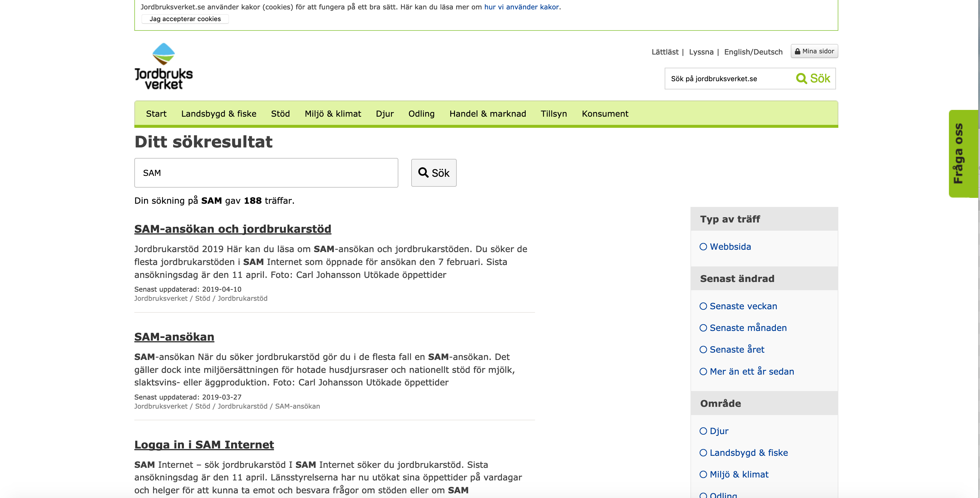
Task: Open the Tillsyn menu item
Action: 554,114
